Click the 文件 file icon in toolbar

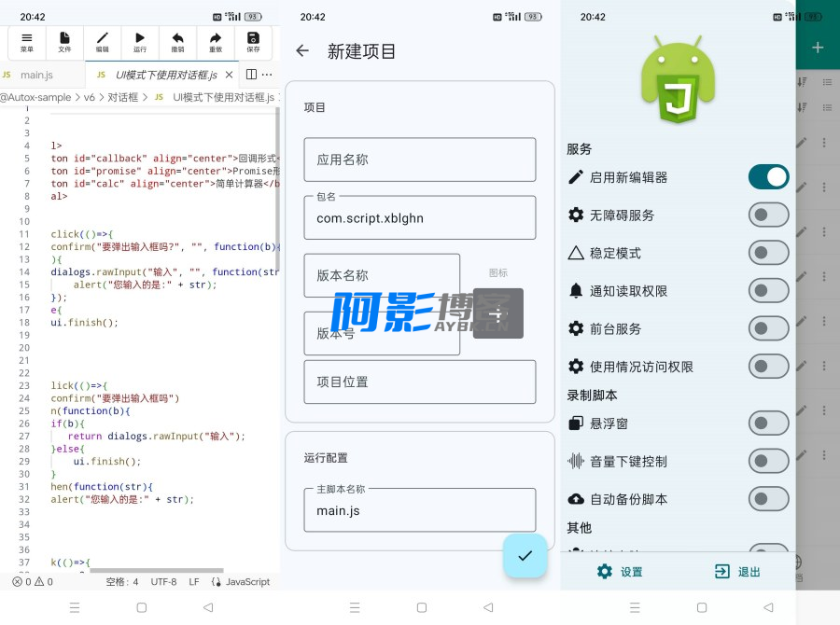pyautogui.click(x=64, y=42)
